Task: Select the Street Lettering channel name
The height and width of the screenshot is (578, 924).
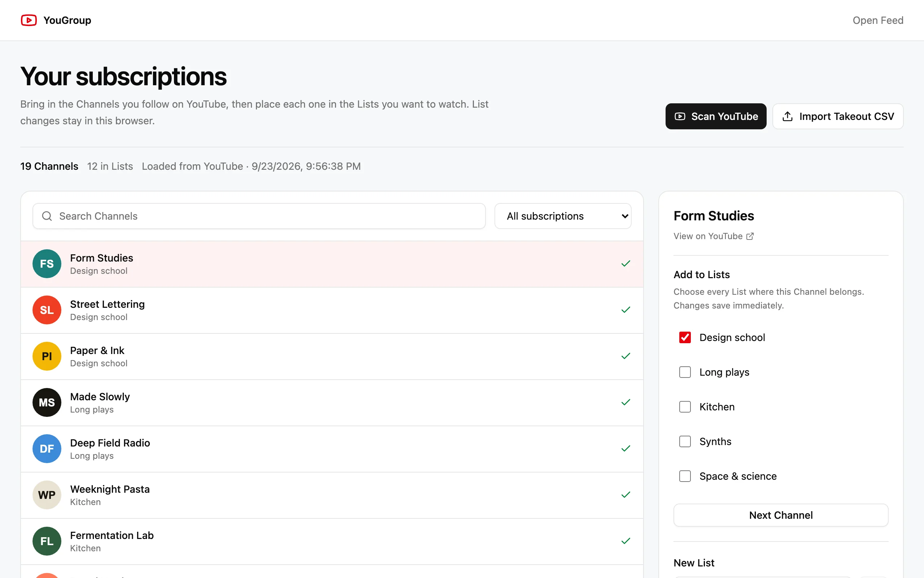Action: (x=107, y=304)
